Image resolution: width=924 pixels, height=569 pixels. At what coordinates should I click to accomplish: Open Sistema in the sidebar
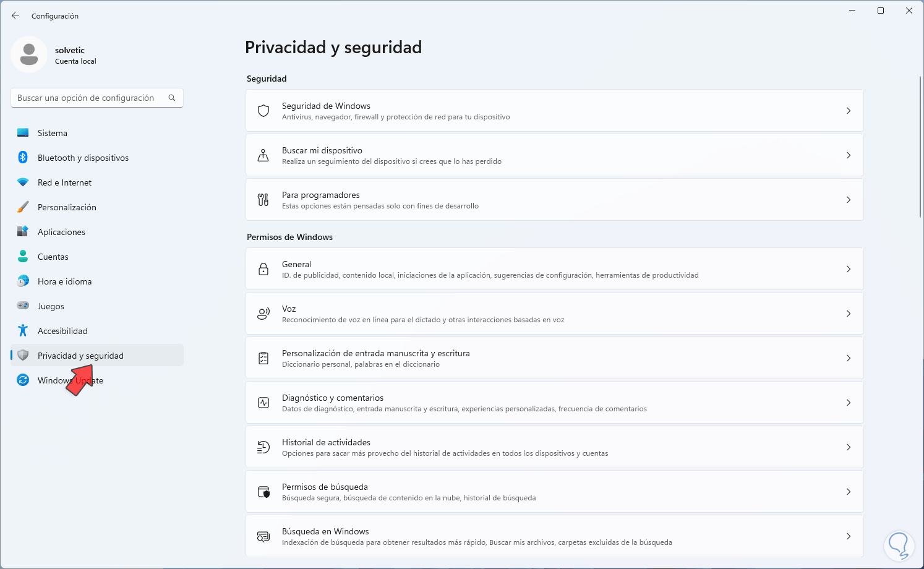(x=53, y=133)
